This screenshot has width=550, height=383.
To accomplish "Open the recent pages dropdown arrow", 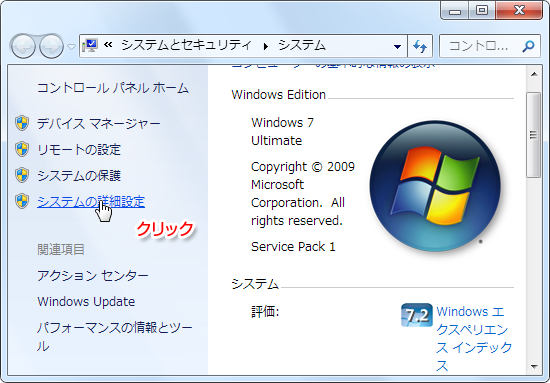I will pyautogui.click(x=71, y=46).
